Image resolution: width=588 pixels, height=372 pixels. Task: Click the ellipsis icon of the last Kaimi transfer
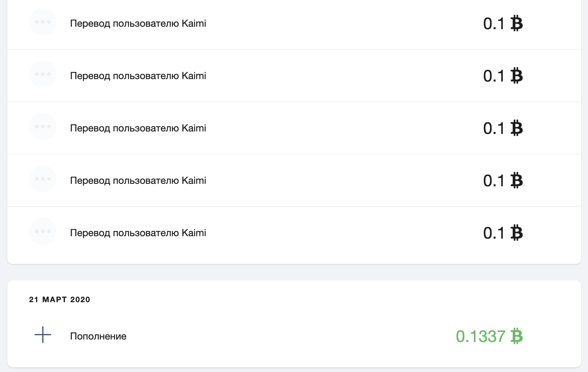pos(43,231)
